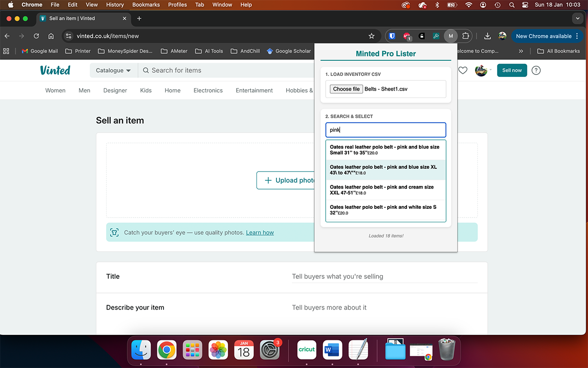Open Vinted help question mark icon
The width and height of the screenshot is (588, 368).
(536, 70)
